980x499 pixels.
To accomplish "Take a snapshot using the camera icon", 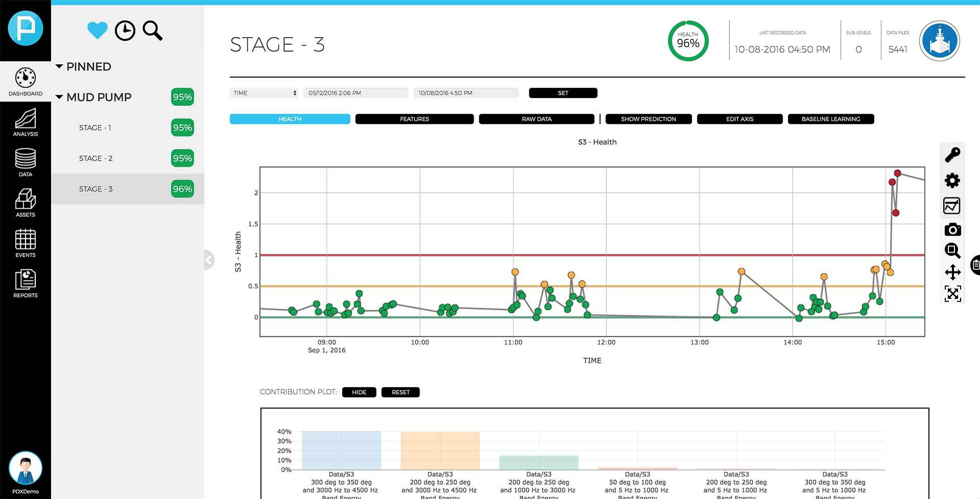I will coord(953,229).
